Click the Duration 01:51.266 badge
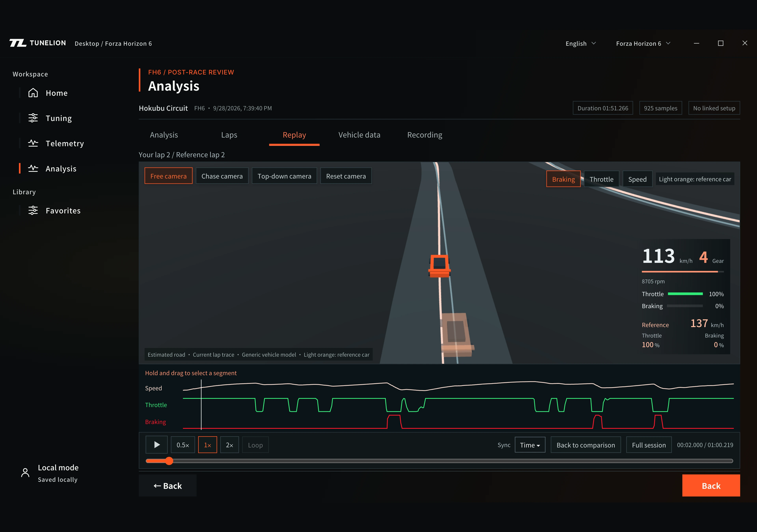The image size is (757, 532). [603, 108]
